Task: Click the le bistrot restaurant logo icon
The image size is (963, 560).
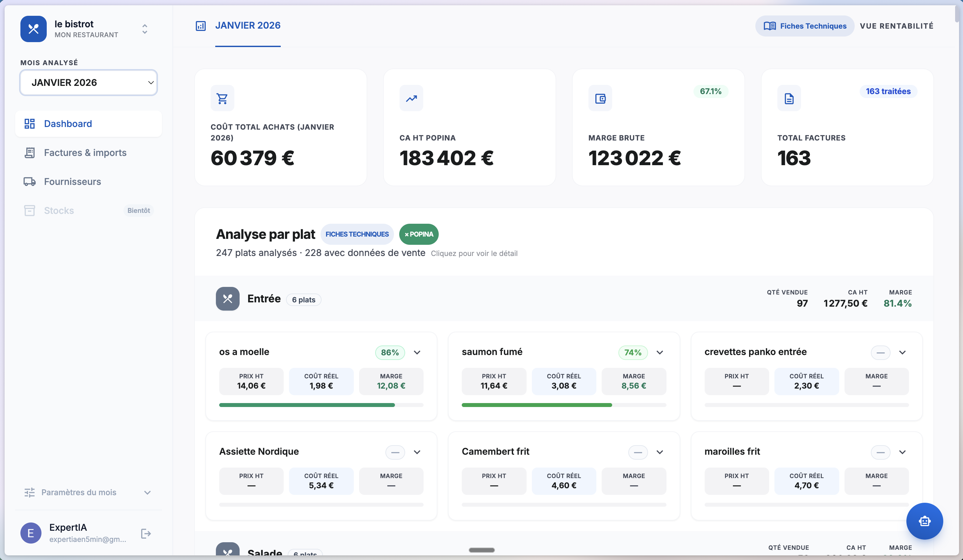Action: [x=34, y=29]
